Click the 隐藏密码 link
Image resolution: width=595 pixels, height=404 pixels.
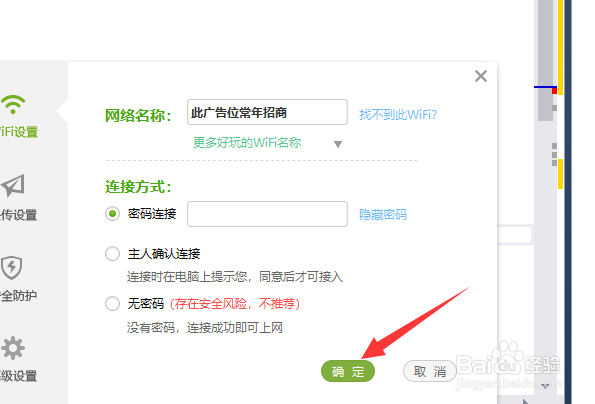tap(383, 215)
